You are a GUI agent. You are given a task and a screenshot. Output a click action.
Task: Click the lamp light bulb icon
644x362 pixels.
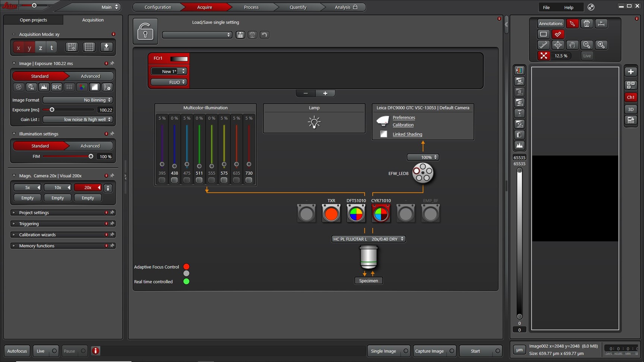pyautogui.click(x=314, y=122)
